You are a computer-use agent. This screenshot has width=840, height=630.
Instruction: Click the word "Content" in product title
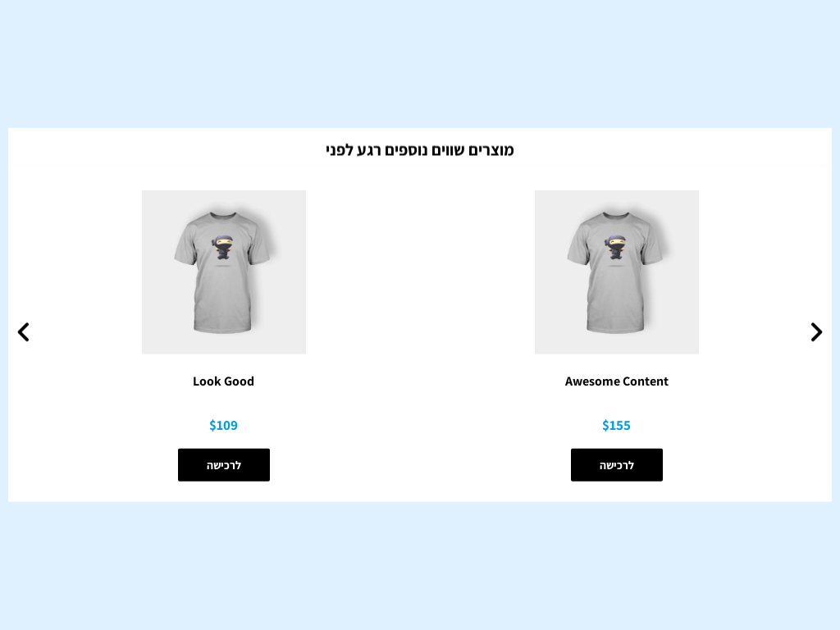coord(644,381)
